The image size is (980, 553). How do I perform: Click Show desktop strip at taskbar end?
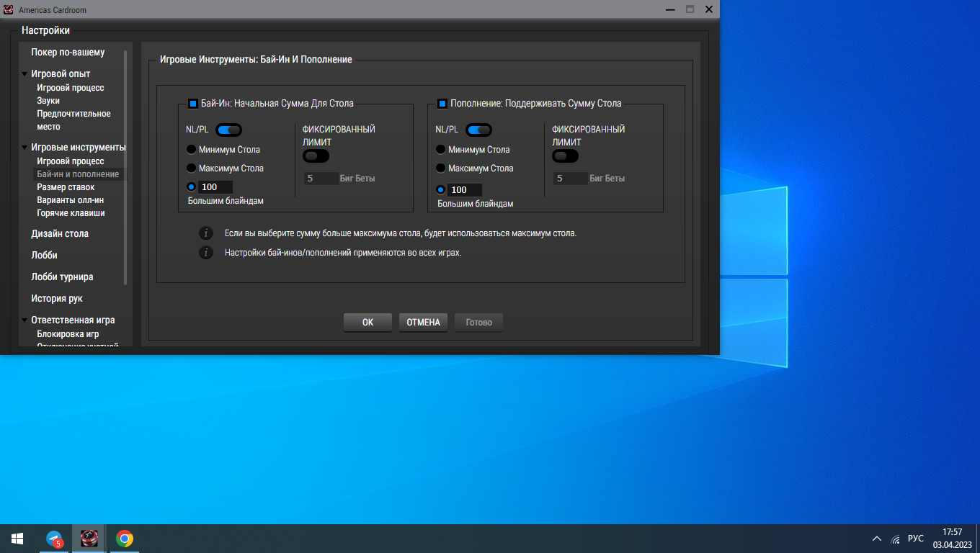point(978,539)
